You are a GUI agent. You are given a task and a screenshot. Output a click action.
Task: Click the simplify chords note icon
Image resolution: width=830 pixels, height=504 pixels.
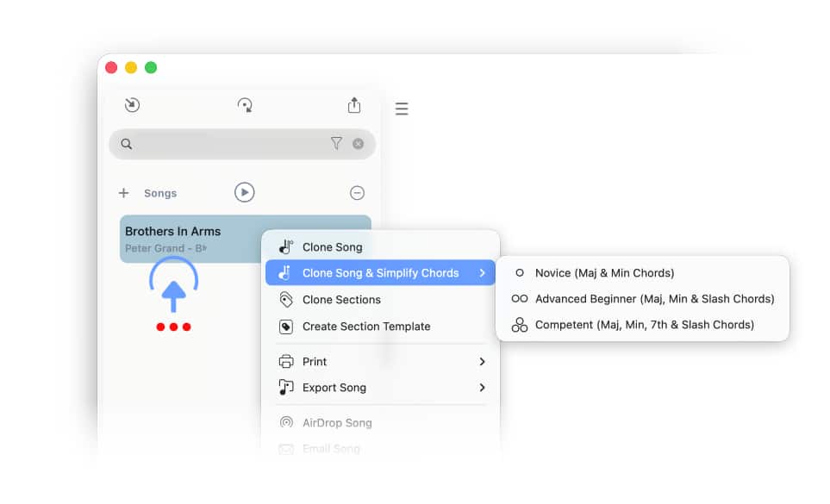[285, 273]
